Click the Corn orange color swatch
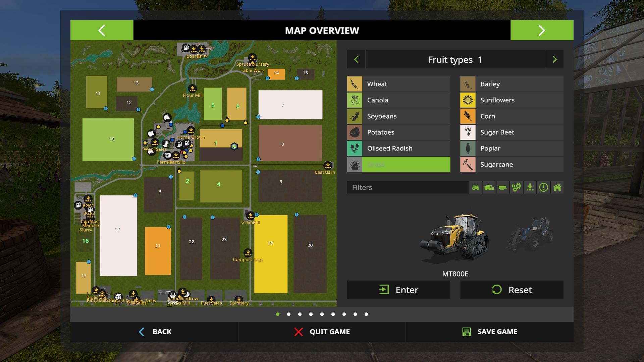Viewport: 644px width, 362px height. click(x=468, y=116)
